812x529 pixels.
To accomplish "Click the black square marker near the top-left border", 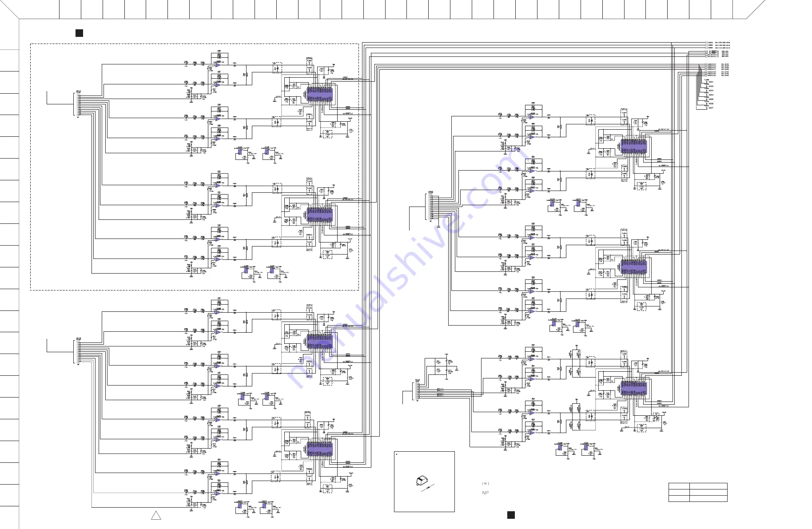I will pyautogui.click(x=79, y=33).
